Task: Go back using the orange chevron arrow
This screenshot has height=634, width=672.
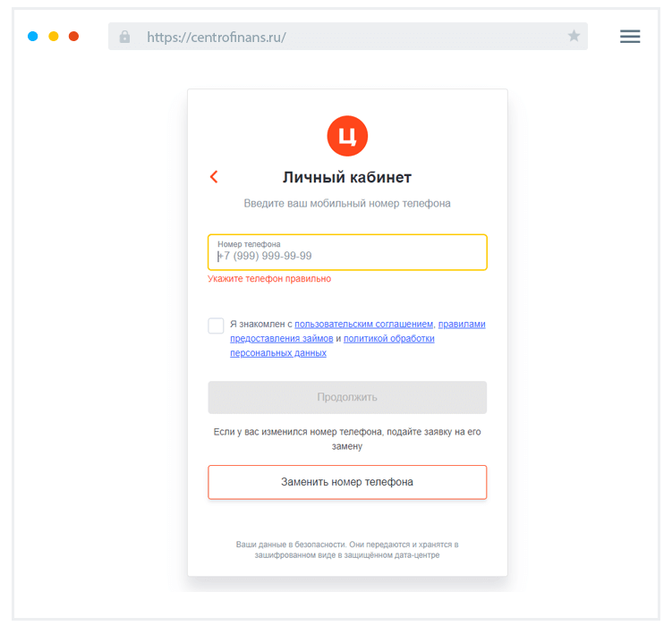Action: 214,177
